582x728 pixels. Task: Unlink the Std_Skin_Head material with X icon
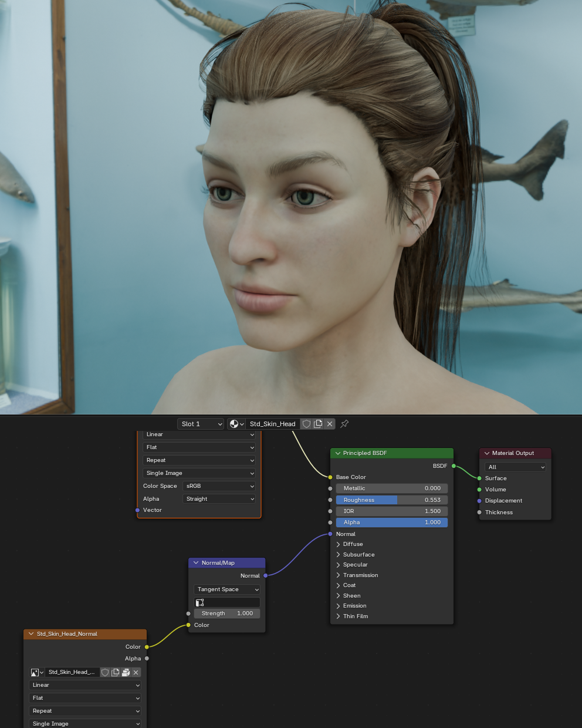pyautogui.click(x=330, y=424)
